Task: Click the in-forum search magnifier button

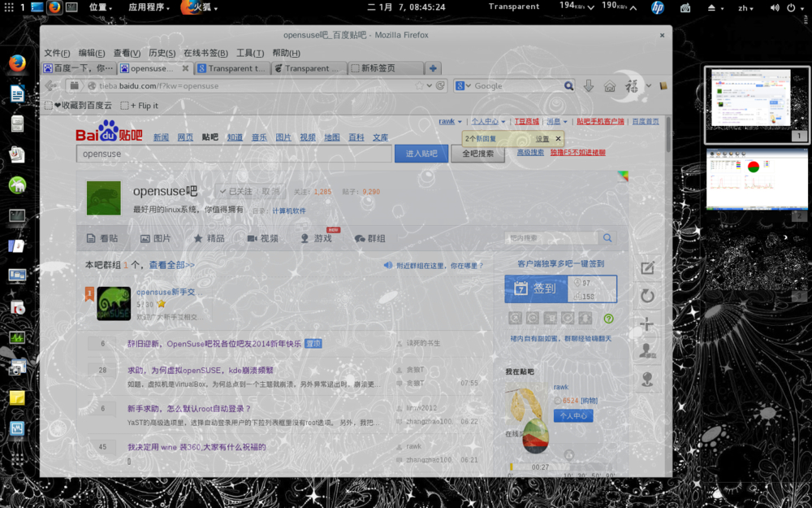Action: [x=607, y=238]
